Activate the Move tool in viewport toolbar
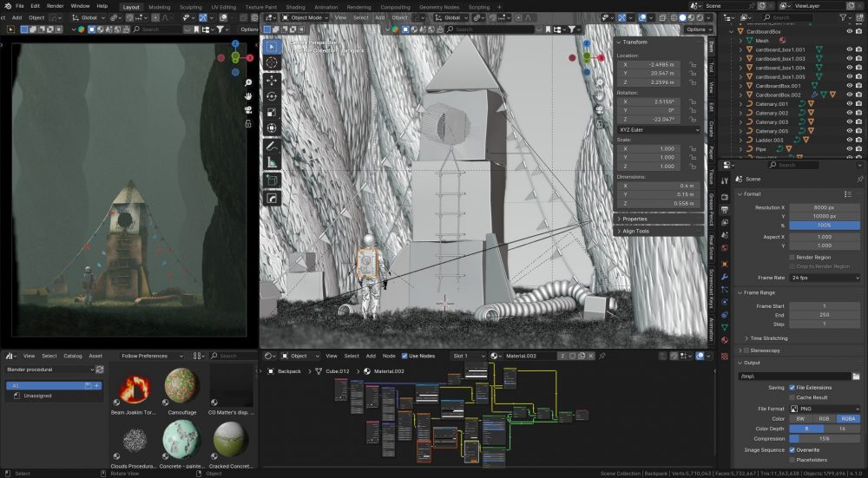 click(271, 81)
